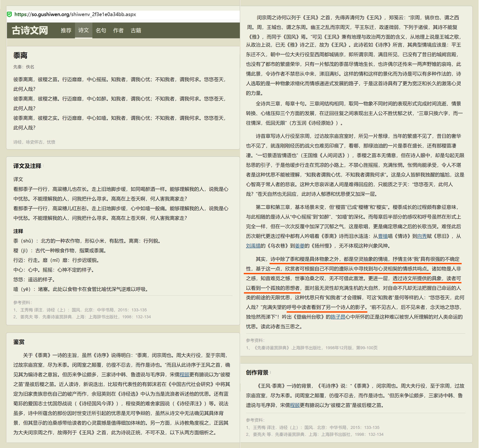The image size is (479, 448).
Task: Click the 鉴赏 section heading
Action: (x=19, y=342)
